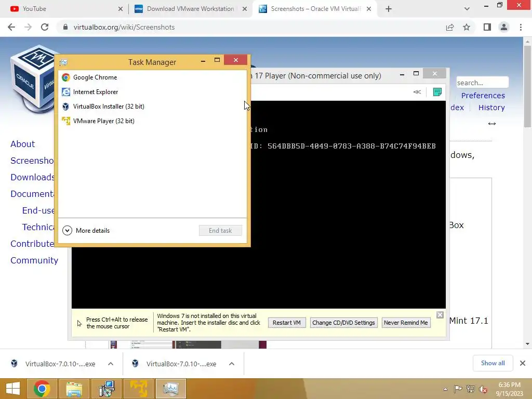Image resolution: width=532 pixels, height=399 pixels.
Task: Open Chrome three-dot menu
Action: click(x=521, y=27)
